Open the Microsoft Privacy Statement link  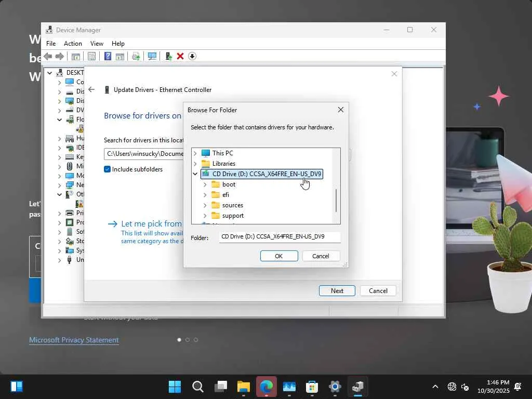(x=74, y=340)
